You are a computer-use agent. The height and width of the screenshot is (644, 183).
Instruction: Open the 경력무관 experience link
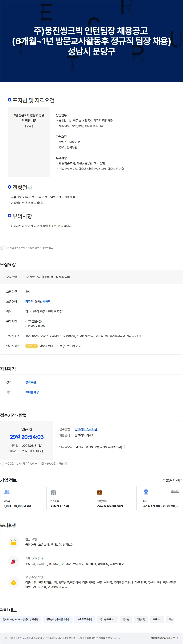click(31, 382)
